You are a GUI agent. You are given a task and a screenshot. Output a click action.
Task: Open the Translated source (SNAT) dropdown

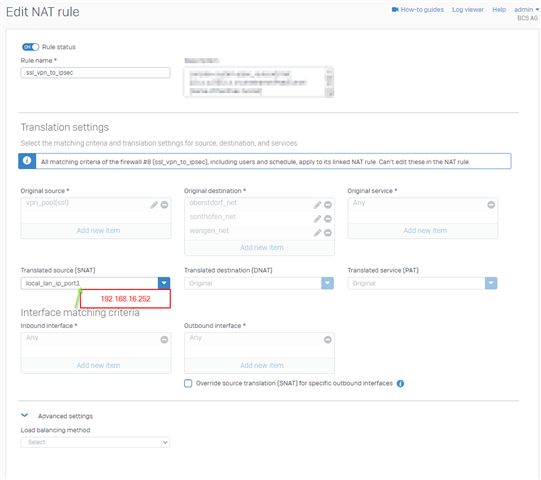[x=164, y=283]
